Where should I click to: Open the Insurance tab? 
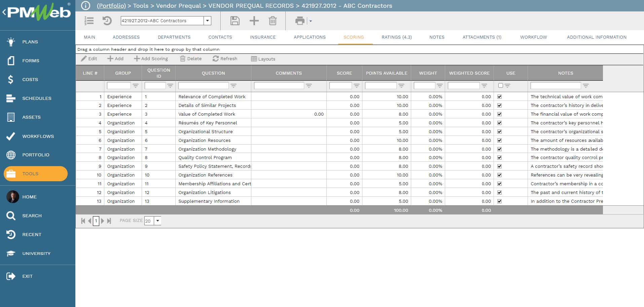262,37
